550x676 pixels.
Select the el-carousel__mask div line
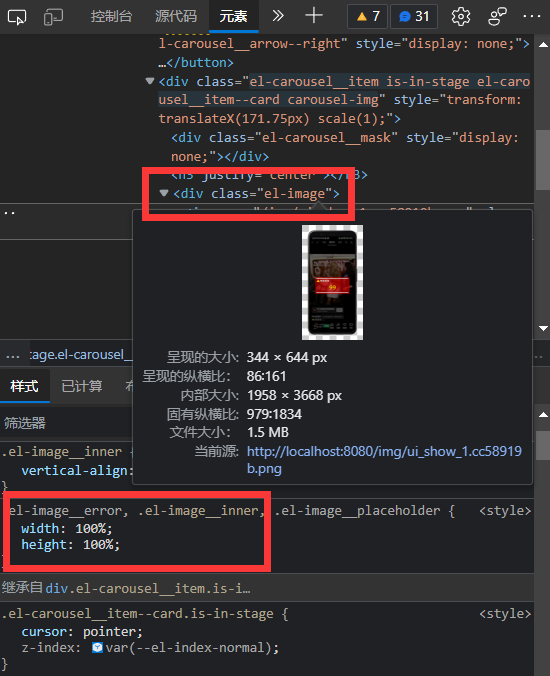point(344,147)
